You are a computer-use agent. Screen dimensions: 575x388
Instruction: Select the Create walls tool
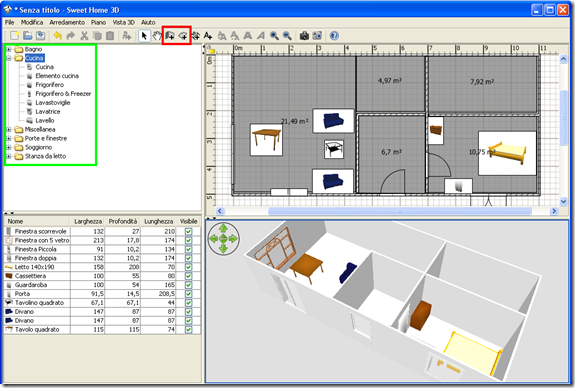[170, 36]
